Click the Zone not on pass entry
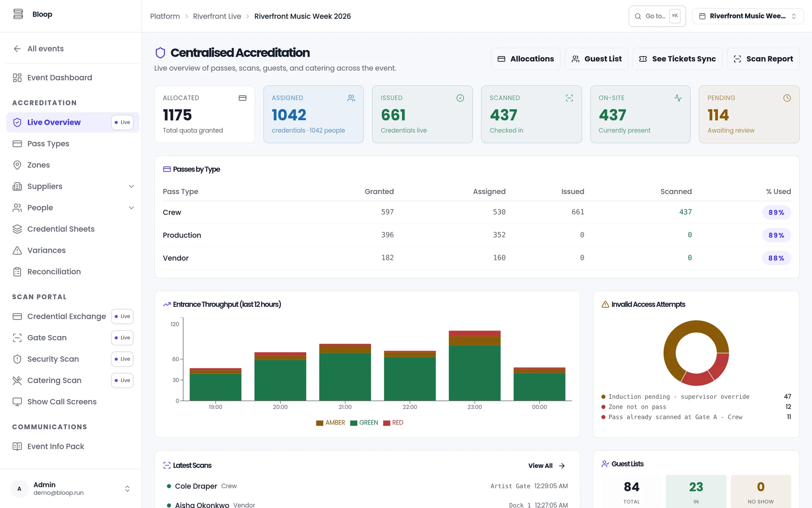Viewport: 812px width, 508px height. (x=696, y=407)
